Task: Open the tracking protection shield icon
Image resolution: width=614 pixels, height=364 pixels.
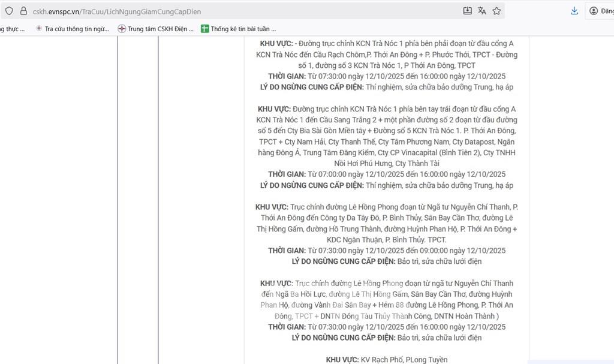Action: coord(9,11)
